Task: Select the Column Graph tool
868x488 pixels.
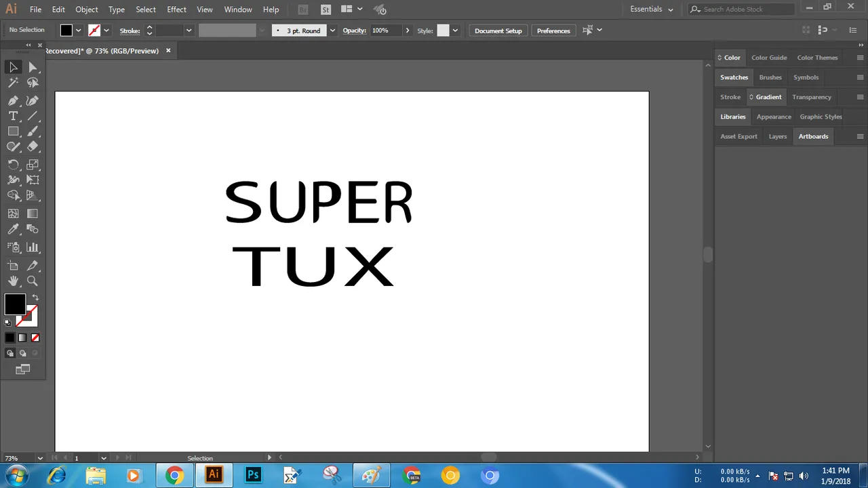Action: click(x=33, y=247)
